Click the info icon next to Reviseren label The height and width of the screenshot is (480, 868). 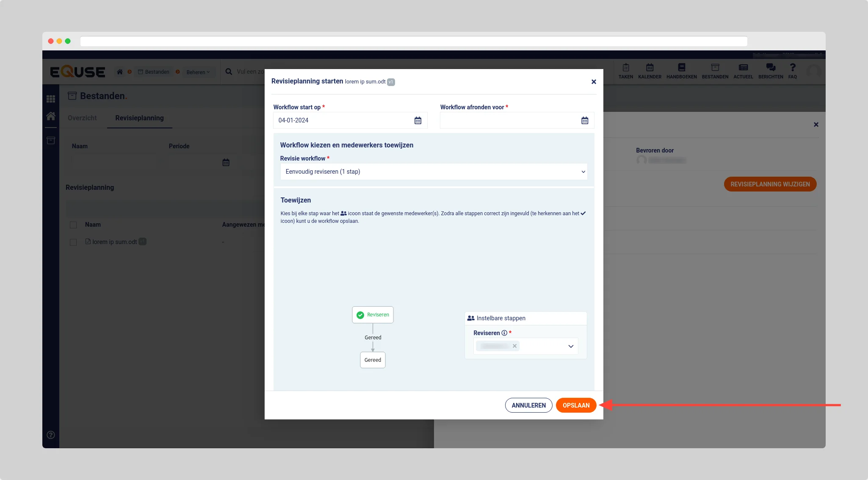pos(504,333)
